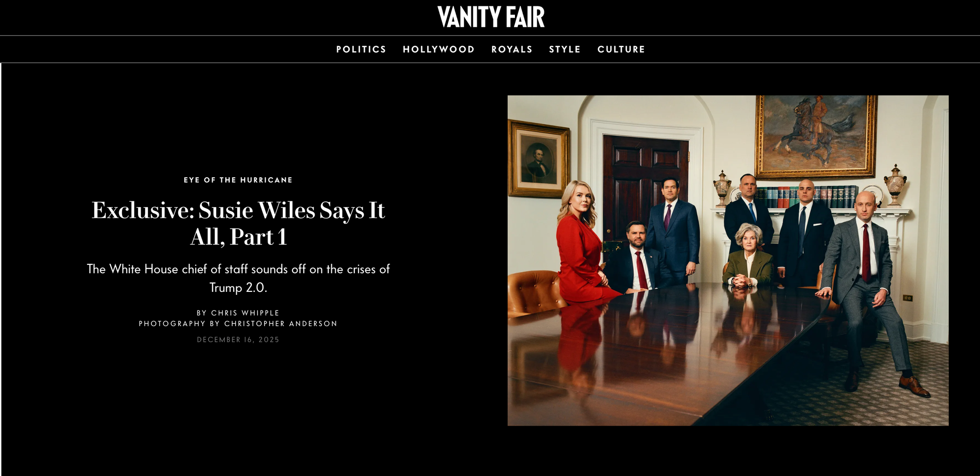Go to the Royals section
This screenshot has height=476, width=980.
pyautogui.click(x=512, y=49)
